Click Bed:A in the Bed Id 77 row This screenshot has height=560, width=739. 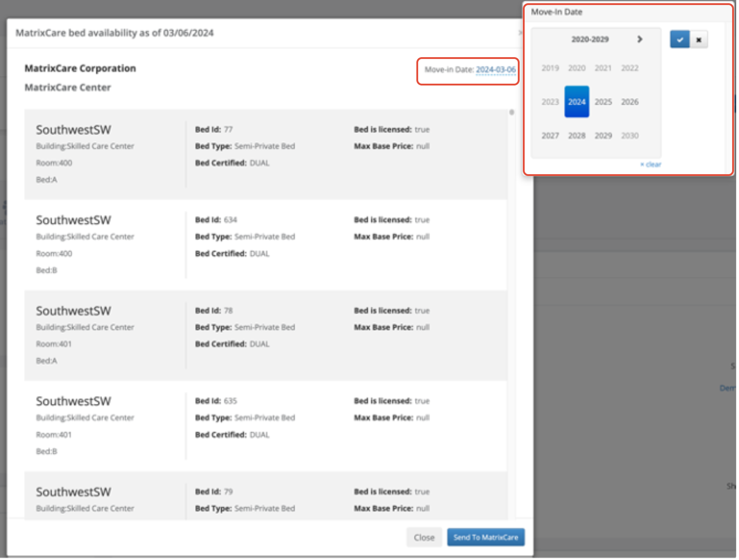47,181
